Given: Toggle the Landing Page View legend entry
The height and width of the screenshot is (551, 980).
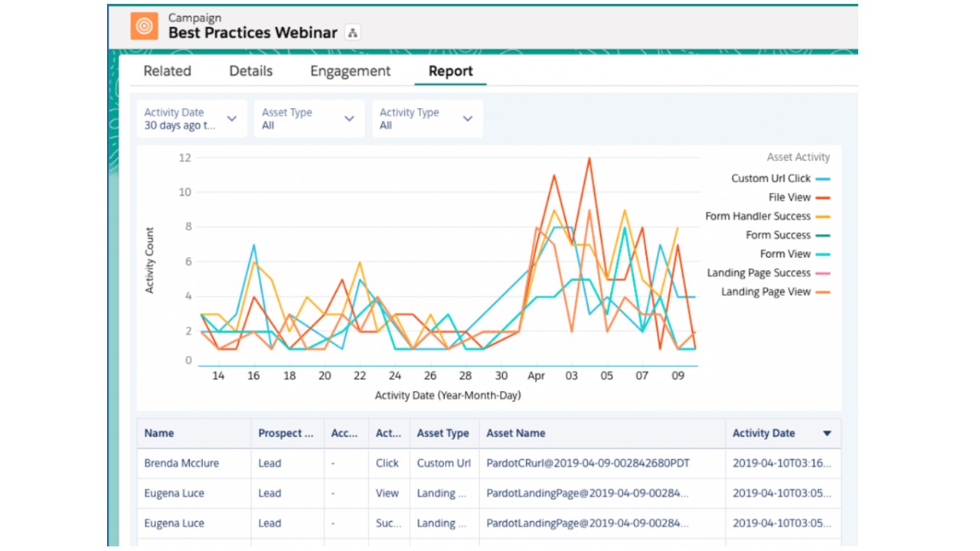Looking at the screenshot, I should pos(766,292).
